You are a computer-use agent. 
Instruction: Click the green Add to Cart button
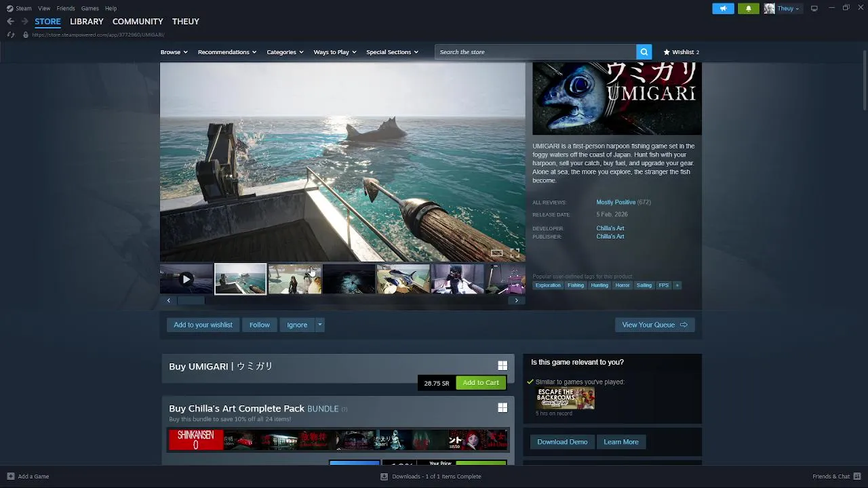pyautogui.click(x=481, y=383)
